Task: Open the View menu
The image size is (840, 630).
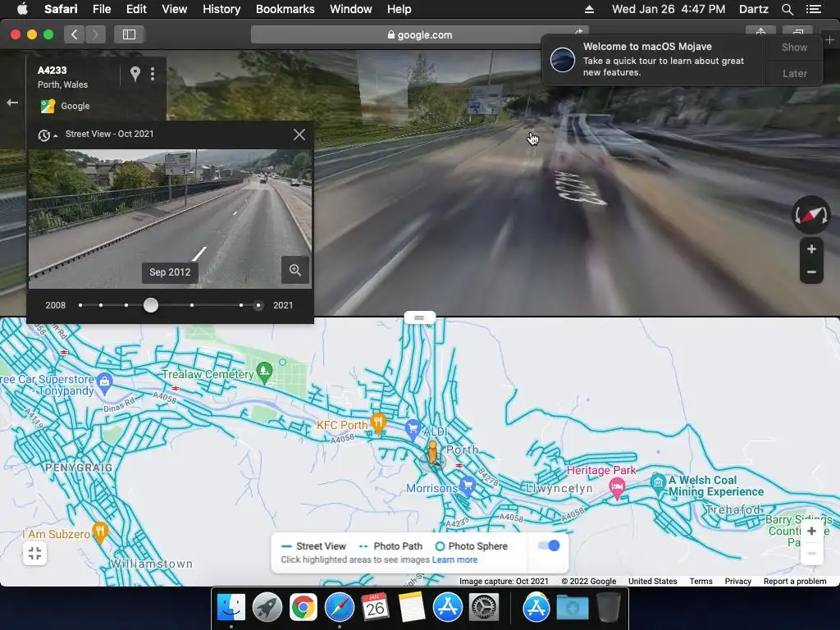Action: pos(175,9)
